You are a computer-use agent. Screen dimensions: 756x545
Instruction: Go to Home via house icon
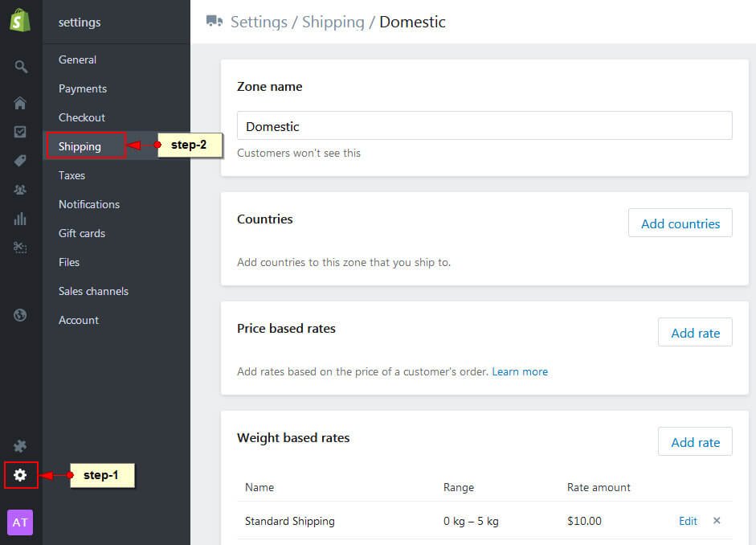coord(20,103)
